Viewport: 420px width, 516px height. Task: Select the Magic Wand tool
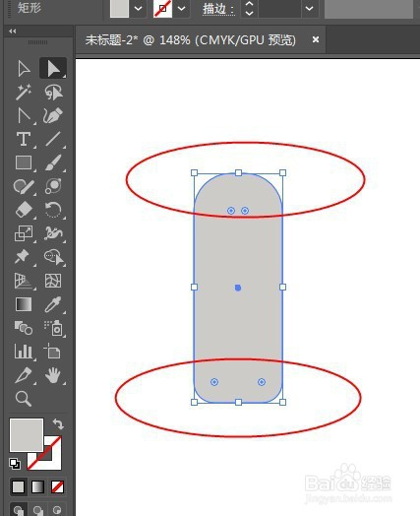24,92
